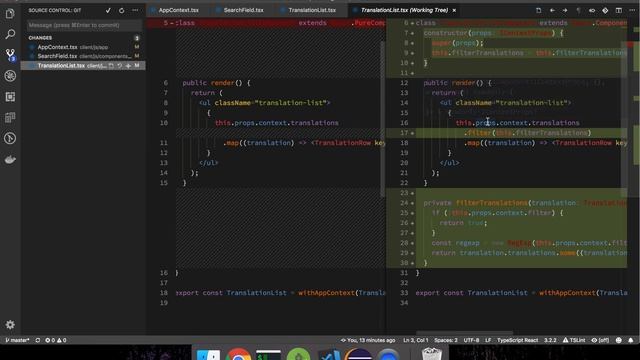
Task: Click inserted line 17 '.filter' in diff
Action: click(527, 133)
